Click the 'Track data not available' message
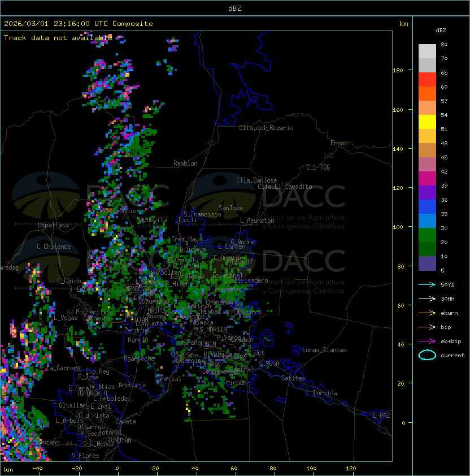470x476 pixels. point(58,38)
